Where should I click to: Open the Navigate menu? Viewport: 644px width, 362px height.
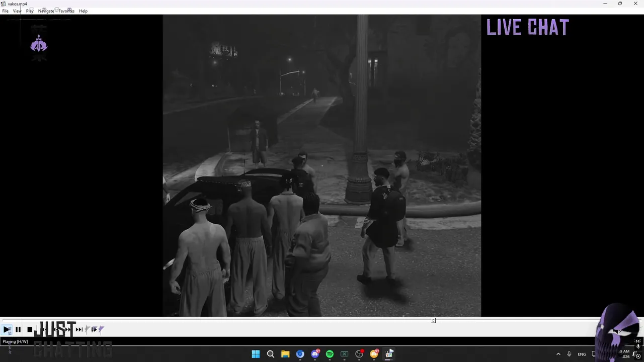[46, 11]
